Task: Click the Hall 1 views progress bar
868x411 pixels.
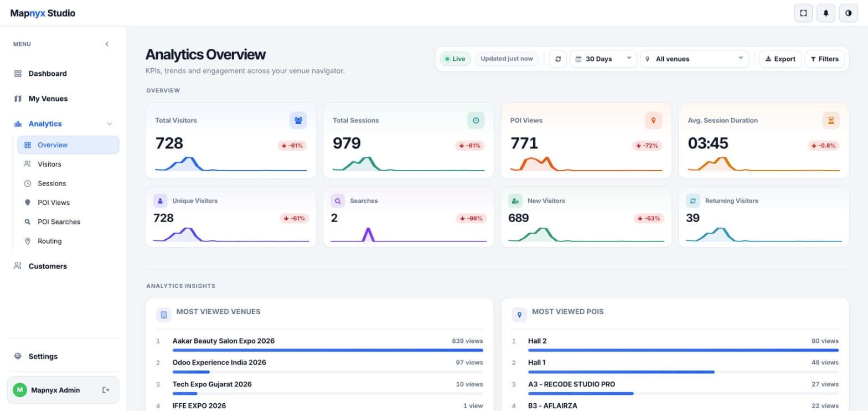Action: [x=683, y=372]
